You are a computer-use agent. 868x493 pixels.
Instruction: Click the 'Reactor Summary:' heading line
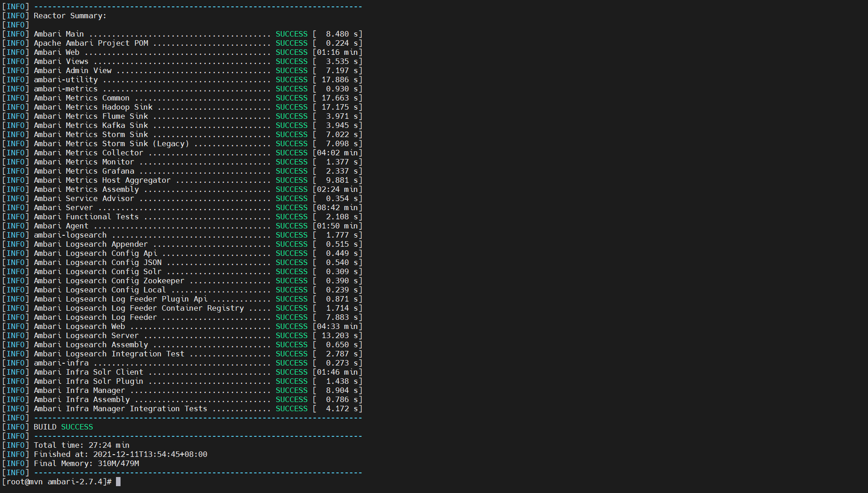tap(70, 16)
